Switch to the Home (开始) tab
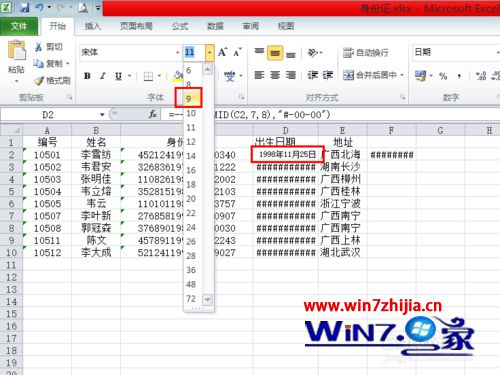Screen dimensions: 500x375 [57, 26]
